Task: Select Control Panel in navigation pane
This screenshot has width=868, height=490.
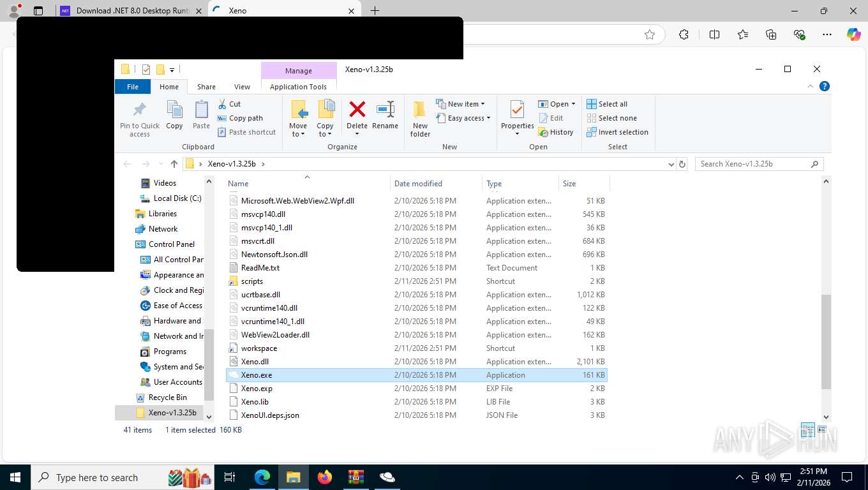Action: coord(171,244)
